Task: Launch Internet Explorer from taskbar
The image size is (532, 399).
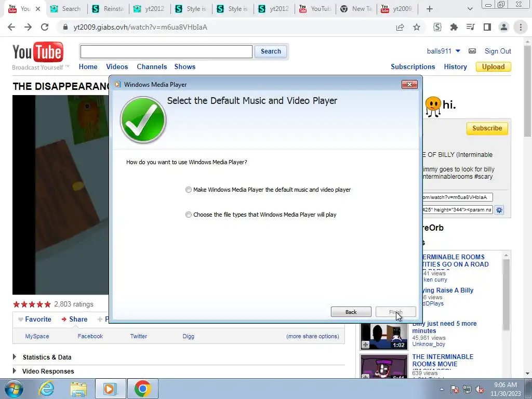Action: click(46, 389)
